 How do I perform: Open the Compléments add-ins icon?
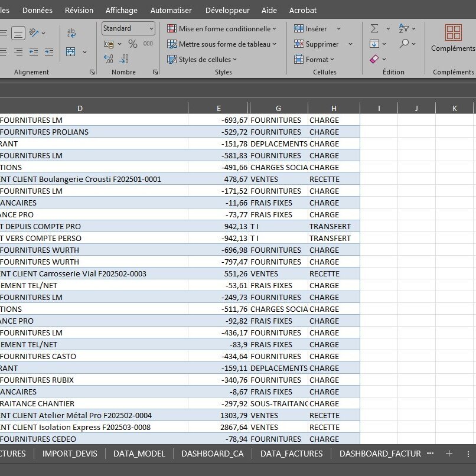(453, 32)
